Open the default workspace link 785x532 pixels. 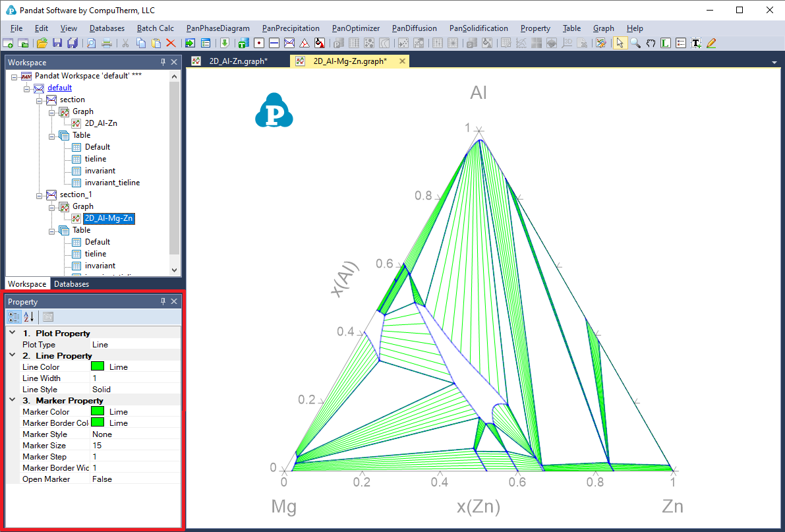(59, 88)
